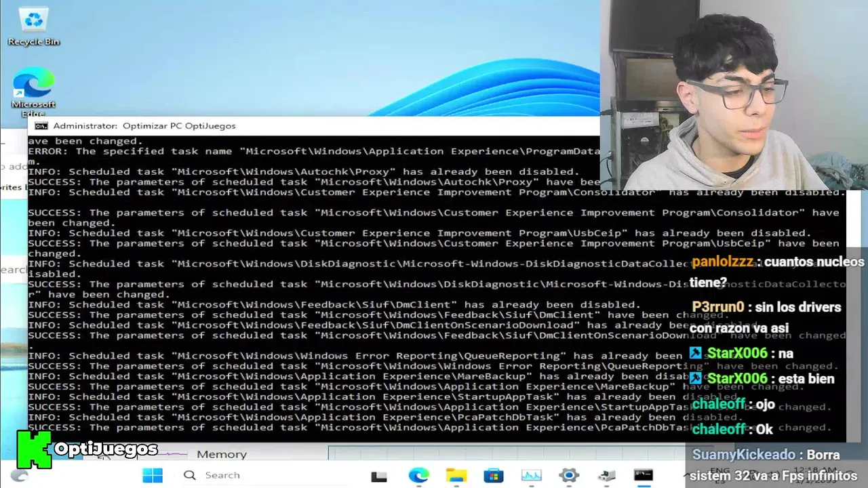Open the Settings gear in the taskbar
Image resolution: width=868 pixels, height=488 pixels.
tap(568, 476)
